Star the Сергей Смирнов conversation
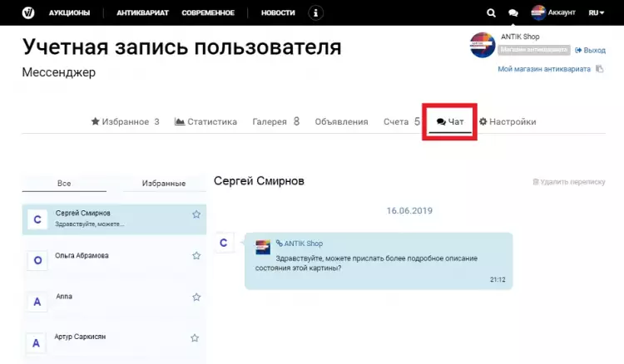Image resolution: width=624 pixels, height=364 pixels. click(196, 214)
